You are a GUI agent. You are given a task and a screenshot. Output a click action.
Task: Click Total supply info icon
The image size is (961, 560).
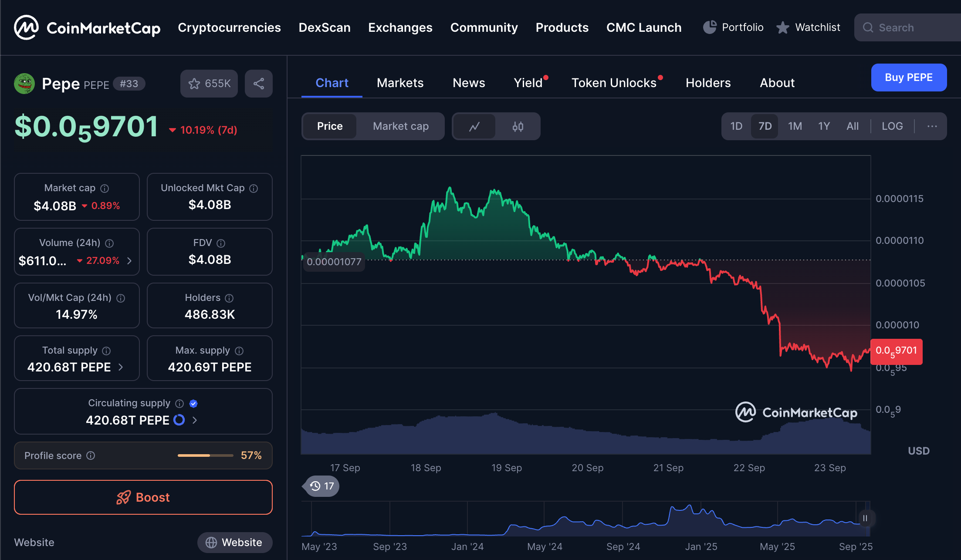pyautogui.click(x=106, y=351)
